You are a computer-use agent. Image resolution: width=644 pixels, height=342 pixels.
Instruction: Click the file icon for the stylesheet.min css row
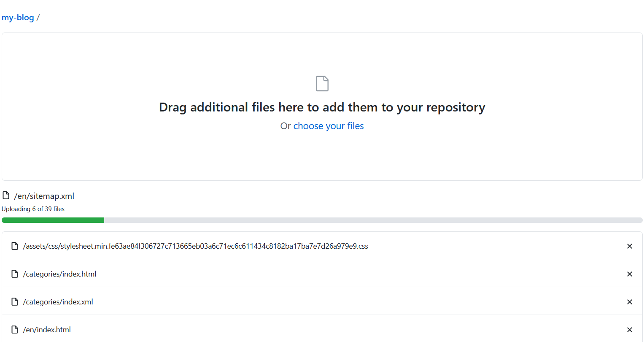click(x=15, y=246)
